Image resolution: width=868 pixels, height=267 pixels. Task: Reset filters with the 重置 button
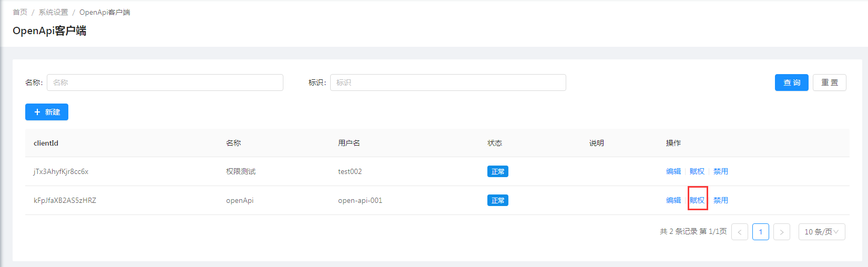tap(829, 83)
